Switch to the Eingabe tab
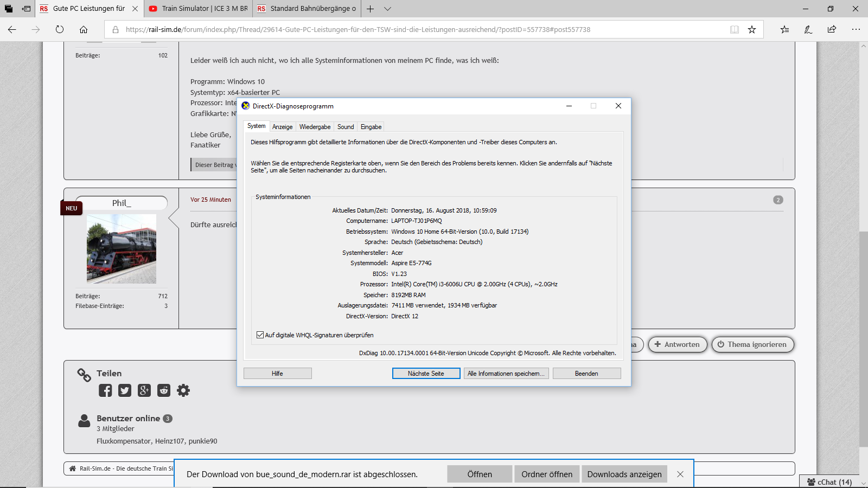Image resolution: width=868 pixels, height=488 pixels. click(x=371, y=127)
